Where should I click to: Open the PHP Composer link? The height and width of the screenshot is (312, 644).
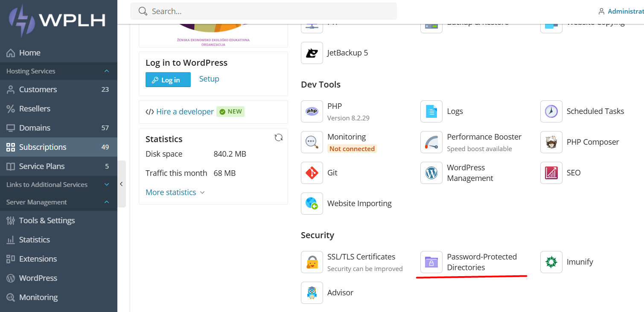593,142
